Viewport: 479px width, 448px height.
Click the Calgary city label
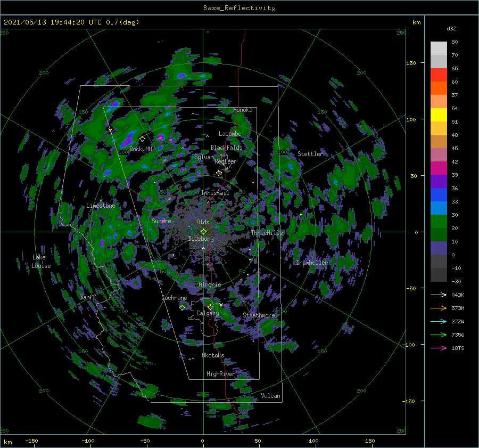(208, 313)
